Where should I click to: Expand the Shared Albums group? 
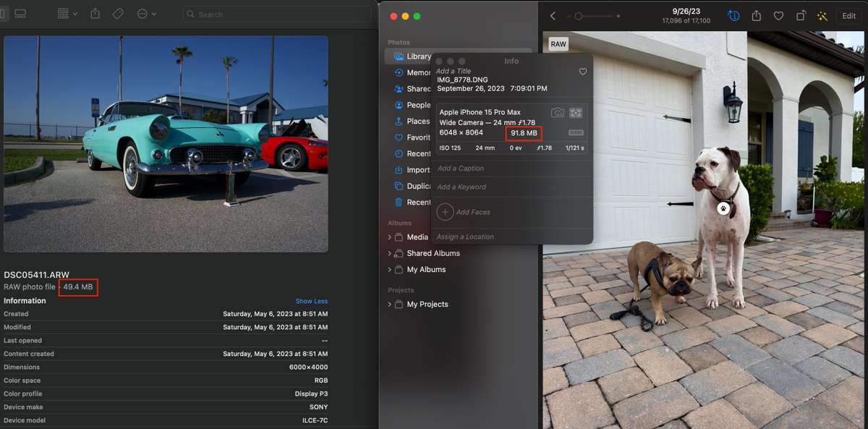click(390, 253)
